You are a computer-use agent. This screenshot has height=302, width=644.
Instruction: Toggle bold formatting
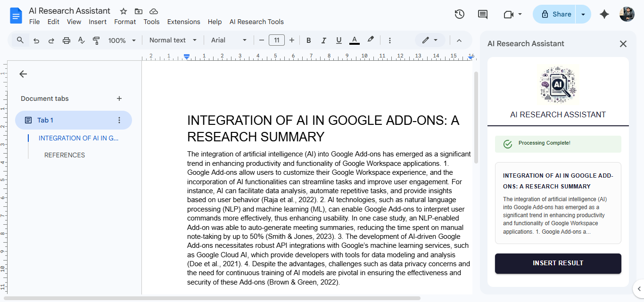308,40
